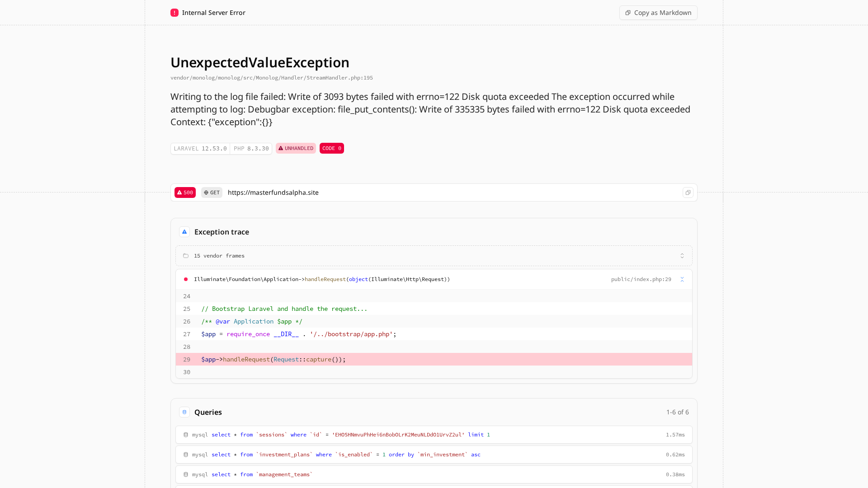The width and height of the screenshot is (868, 488).
Task: Click comment on code line 25
Action: coord(284,309)
